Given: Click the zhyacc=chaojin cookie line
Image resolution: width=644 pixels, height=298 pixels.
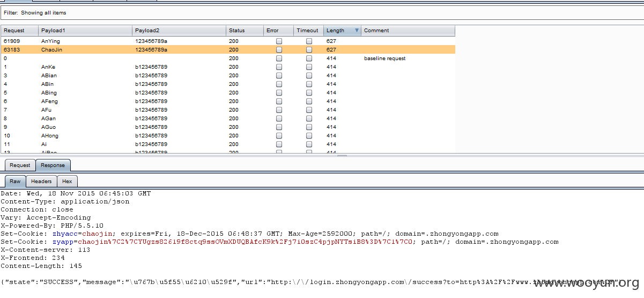Looking at the screenshot, I should (x=249, y=234).
